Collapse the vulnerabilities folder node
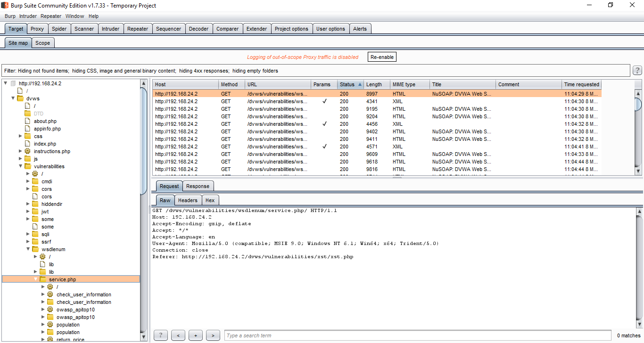 point(20,166)
